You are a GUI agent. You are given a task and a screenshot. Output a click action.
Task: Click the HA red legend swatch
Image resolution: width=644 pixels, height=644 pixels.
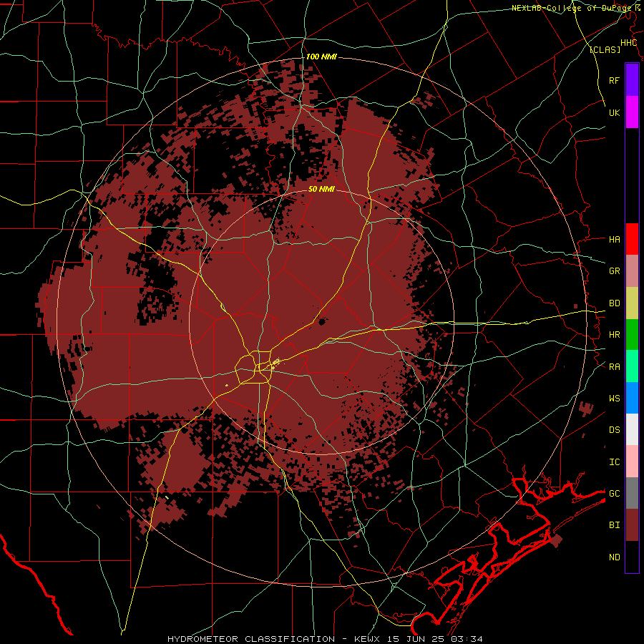[632, 239]
